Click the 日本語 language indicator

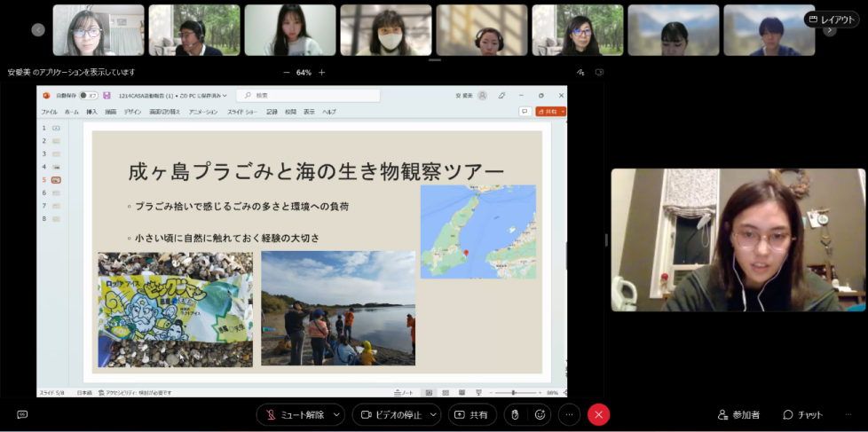84,393
